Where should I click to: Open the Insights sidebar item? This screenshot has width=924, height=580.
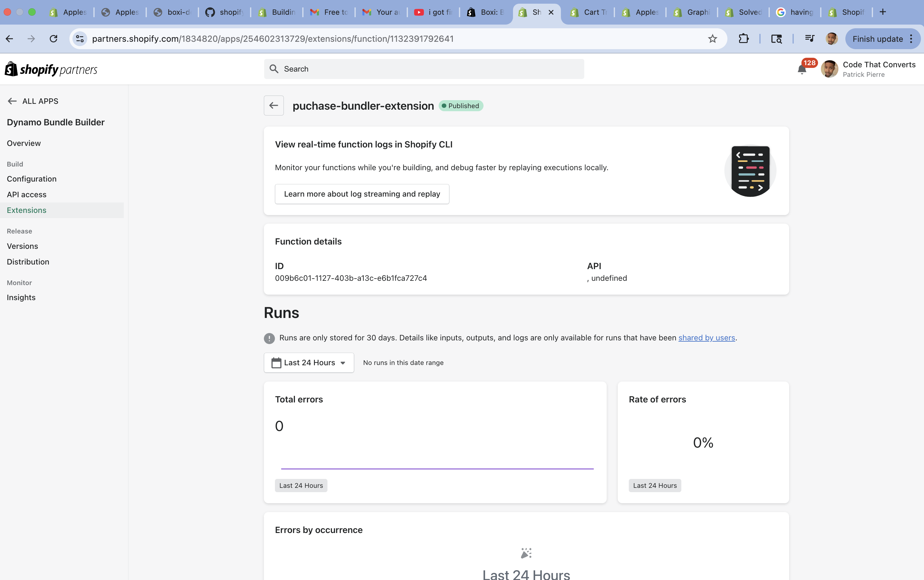click(x=21, y=298)
